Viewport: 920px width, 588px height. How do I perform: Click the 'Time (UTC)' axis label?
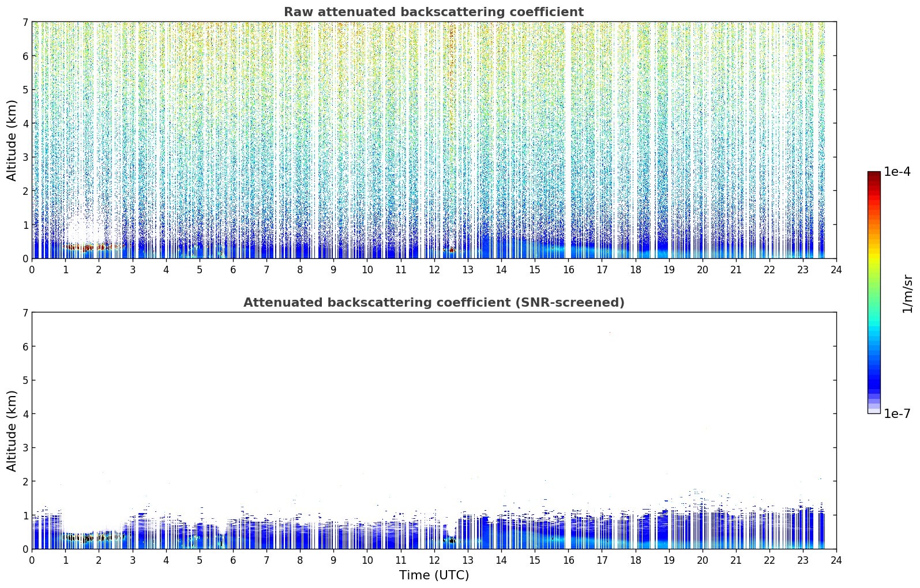pos(434,575)
